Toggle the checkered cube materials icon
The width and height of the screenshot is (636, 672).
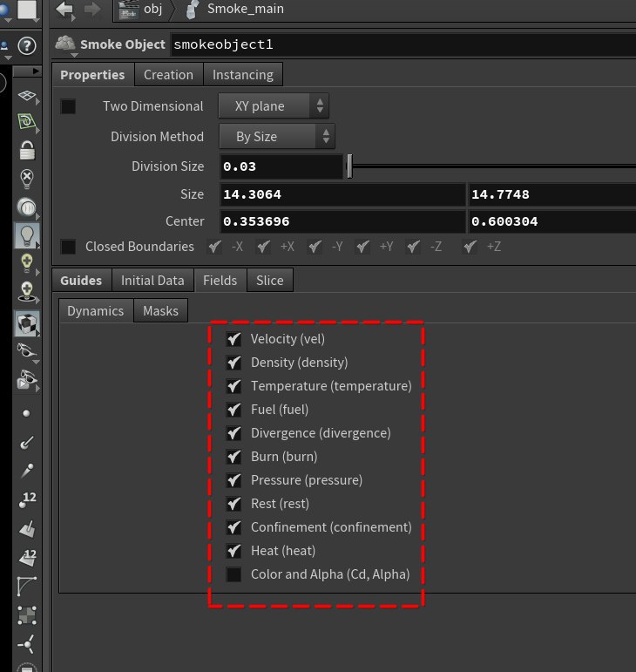[27, 323]
